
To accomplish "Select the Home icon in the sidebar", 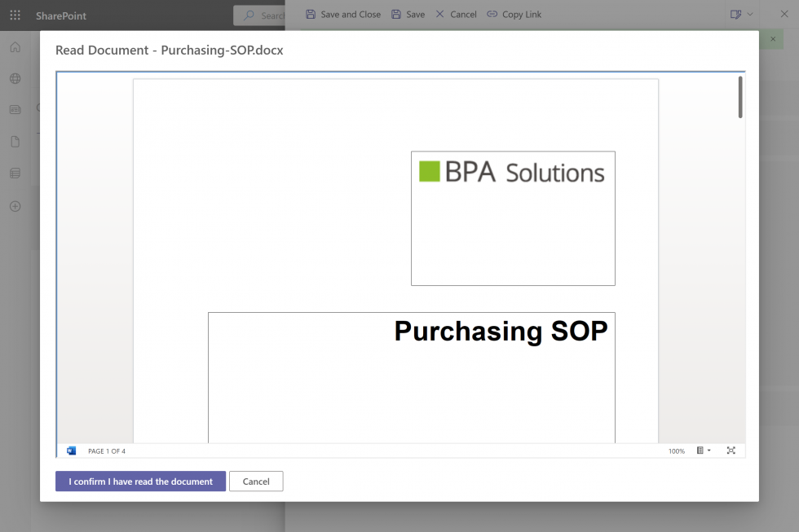I will tap(15, 47).
